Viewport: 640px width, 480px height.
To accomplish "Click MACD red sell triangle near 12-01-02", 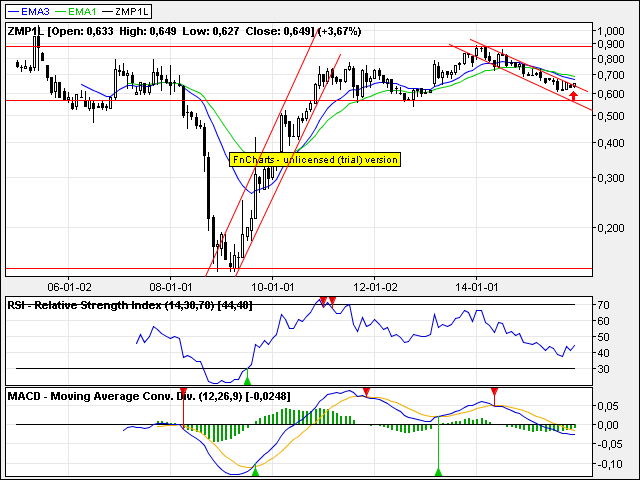I will [366, 392].
